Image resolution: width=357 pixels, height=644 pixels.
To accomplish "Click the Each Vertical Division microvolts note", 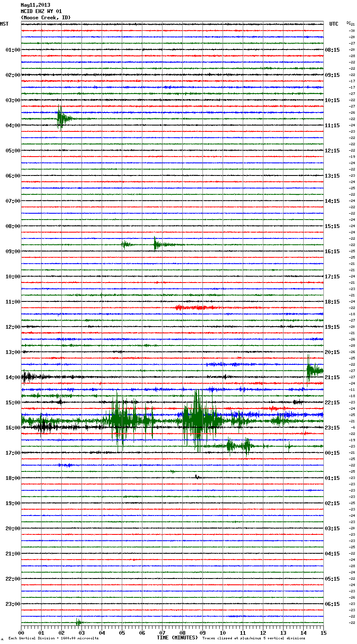I will [x=53, y=638].
